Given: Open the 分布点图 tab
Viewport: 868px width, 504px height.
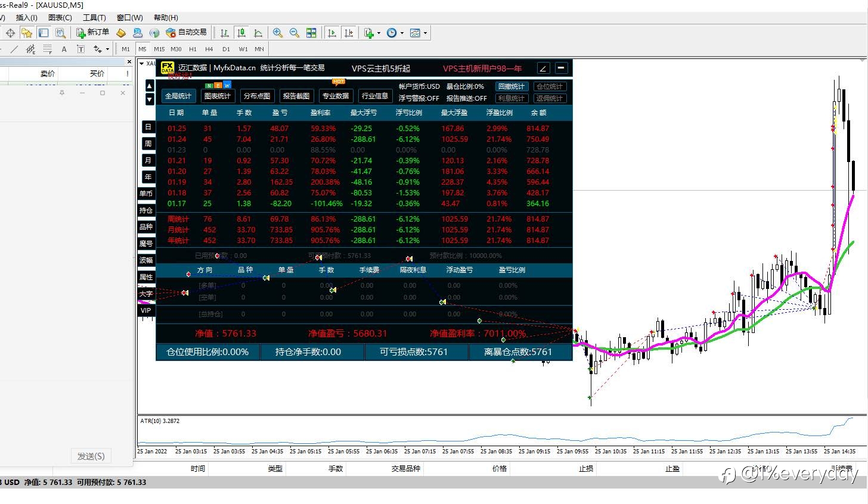Looking at the screenshot, I should coord(257,96).
